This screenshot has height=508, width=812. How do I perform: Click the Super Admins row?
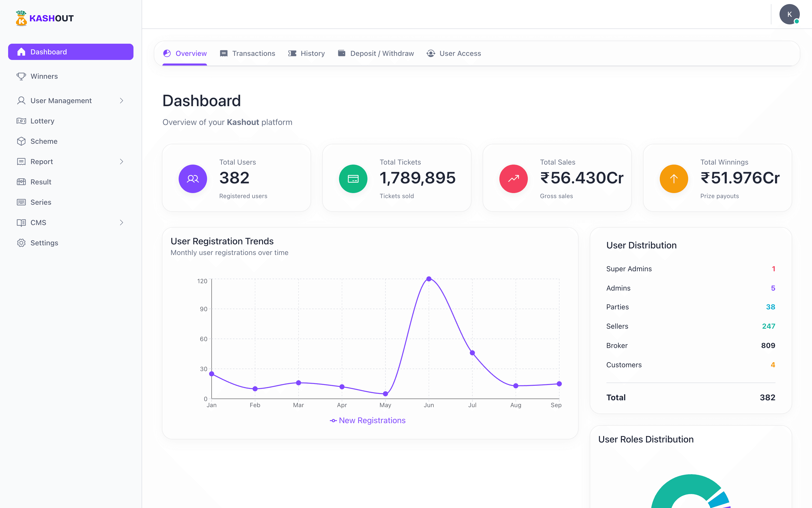click(690, 269)
